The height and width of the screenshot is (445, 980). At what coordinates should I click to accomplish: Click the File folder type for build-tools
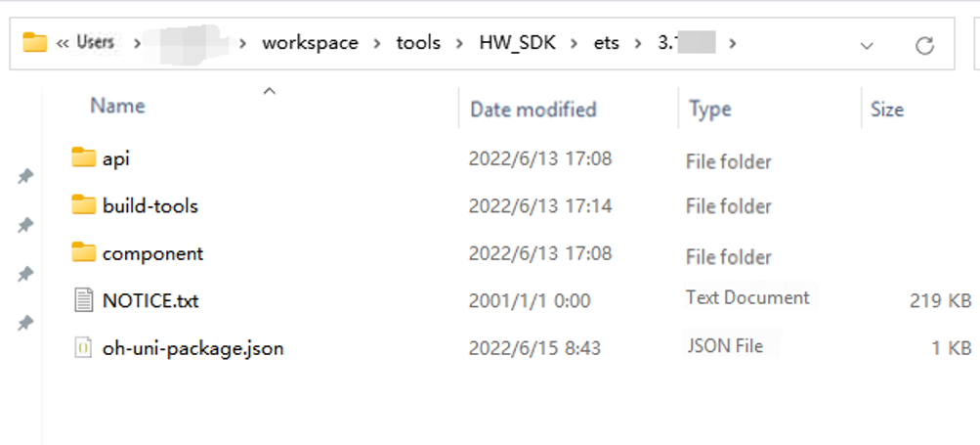[728, 206]
